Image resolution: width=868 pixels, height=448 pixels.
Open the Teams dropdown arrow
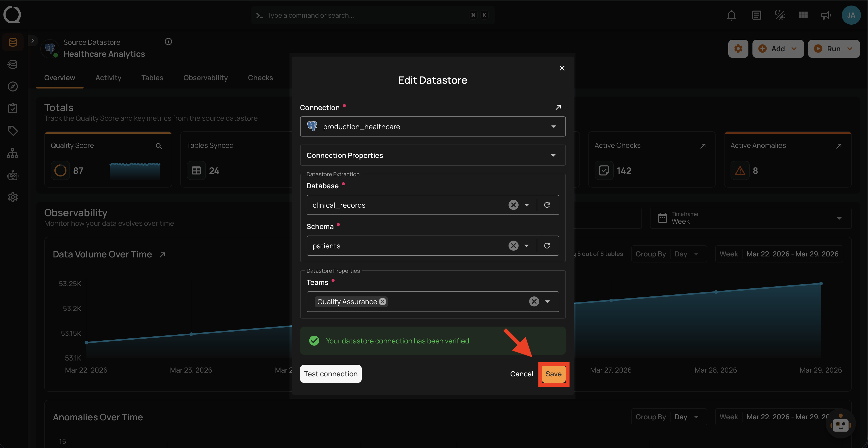pos(547,302)
